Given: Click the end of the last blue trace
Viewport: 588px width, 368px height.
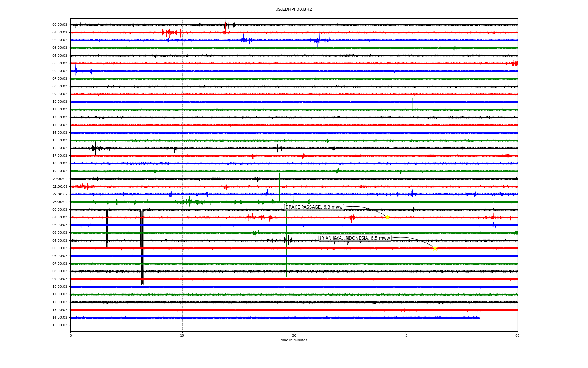Looking at the screenshot, I should tap(479, 318).
